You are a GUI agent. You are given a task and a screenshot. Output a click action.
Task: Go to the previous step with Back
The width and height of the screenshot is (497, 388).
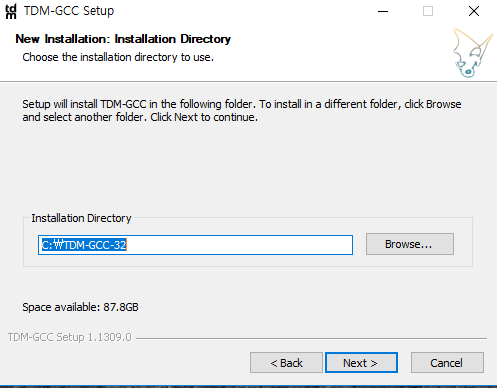[286, 363]
